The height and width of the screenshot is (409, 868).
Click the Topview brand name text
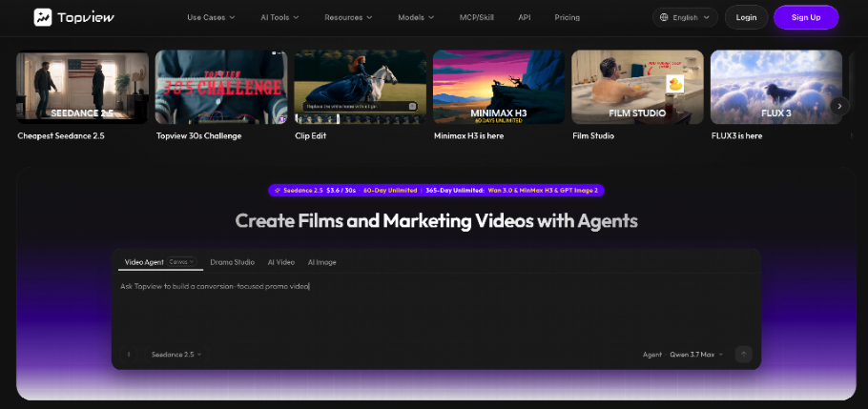point(86,17)
